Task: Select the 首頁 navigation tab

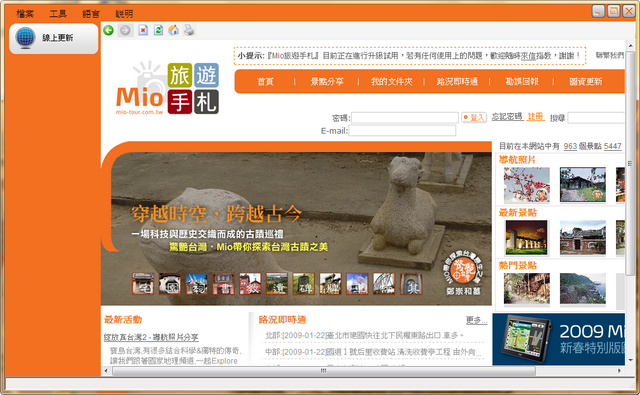Action: pyautogui.click(x=265, y=82)
